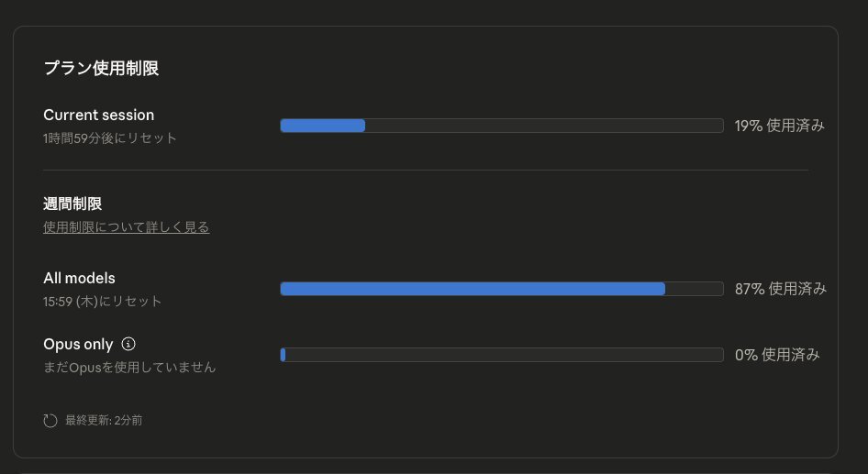
Task: Click the All models label
Action: click(x=79, y=279)
